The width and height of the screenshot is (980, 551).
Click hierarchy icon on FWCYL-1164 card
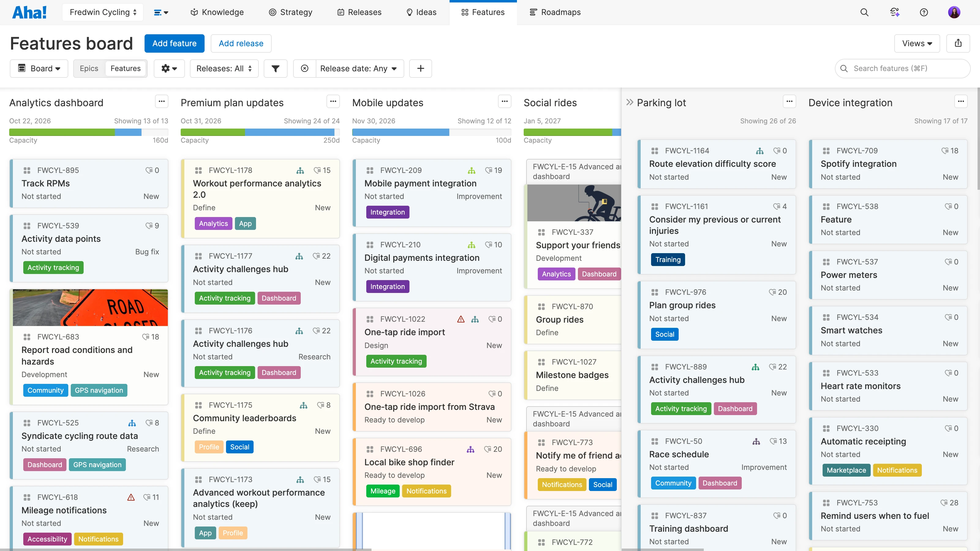pos(760,151)
